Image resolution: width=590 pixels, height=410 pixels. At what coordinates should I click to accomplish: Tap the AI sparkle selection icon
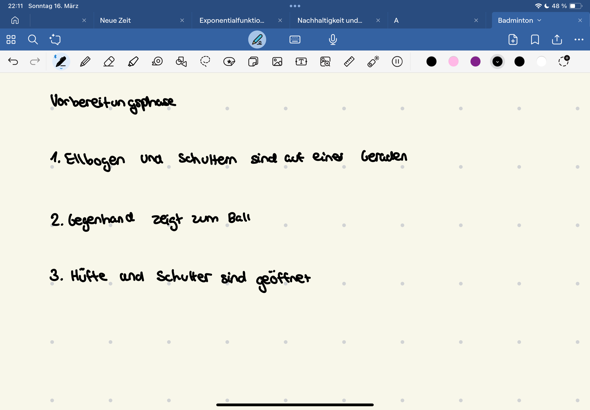click(x=55, y=39)
